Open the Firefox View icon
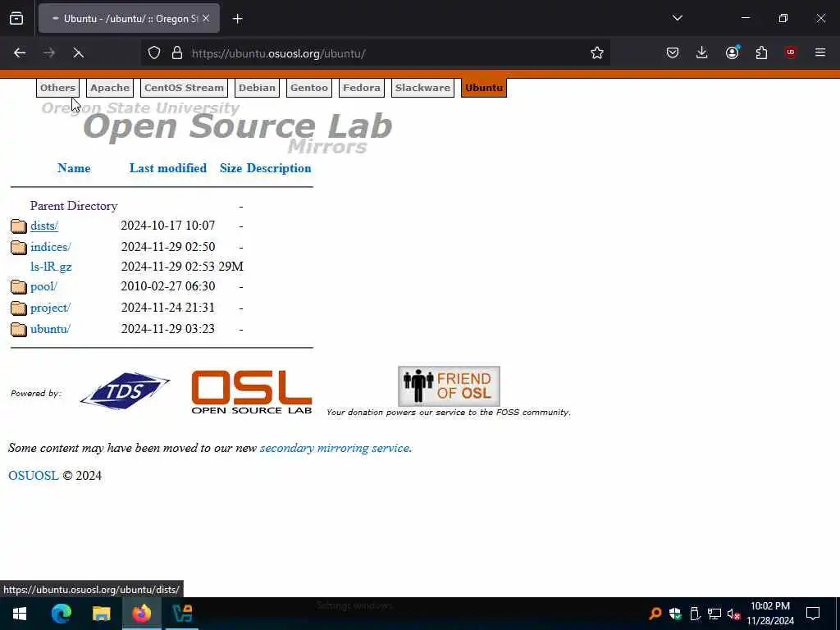The width and height of the screenshot is (840, 630). [x=16, y=18]
